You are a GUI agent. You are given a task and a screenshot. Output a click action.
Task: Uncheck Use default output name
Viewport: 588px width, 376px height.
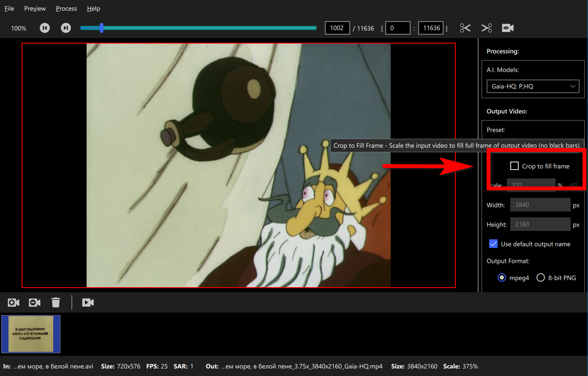493,244
